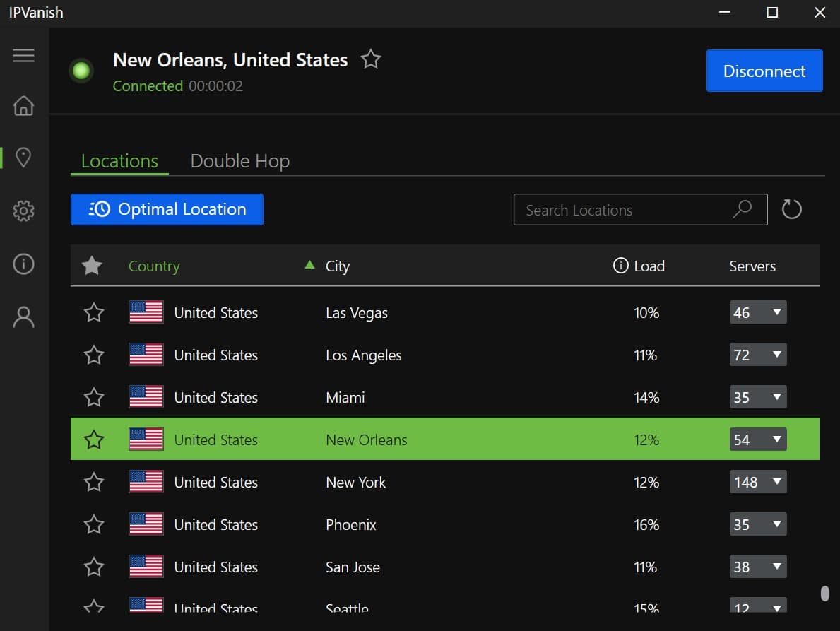
Task: Expand New Orleans servers dropdown showing 54
Action: (x=758, y=440)
